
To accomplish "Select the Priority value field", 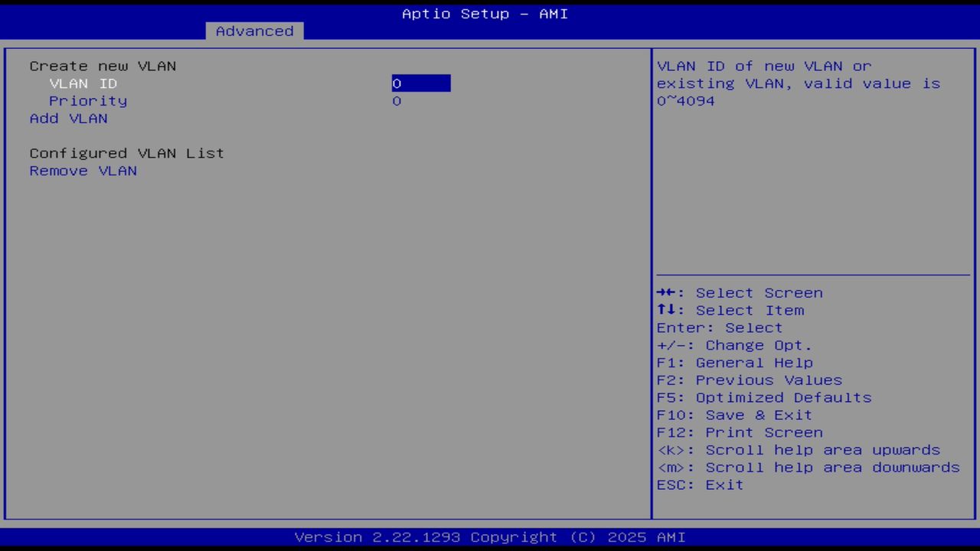I will pyautogui.click(x=397, y=100).
